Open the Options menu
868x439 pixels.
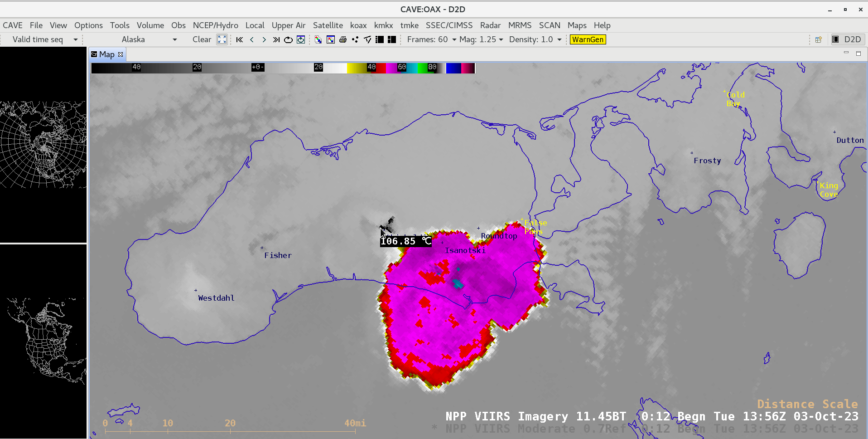pyautogui.click(x=88, y=25)
